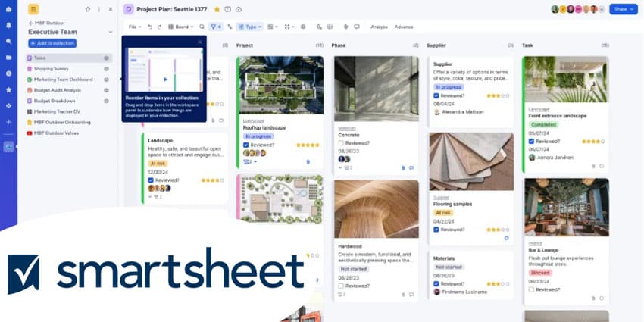Expand the Executive Team chevron
The image size is (644, 322).
click(111, 32)
